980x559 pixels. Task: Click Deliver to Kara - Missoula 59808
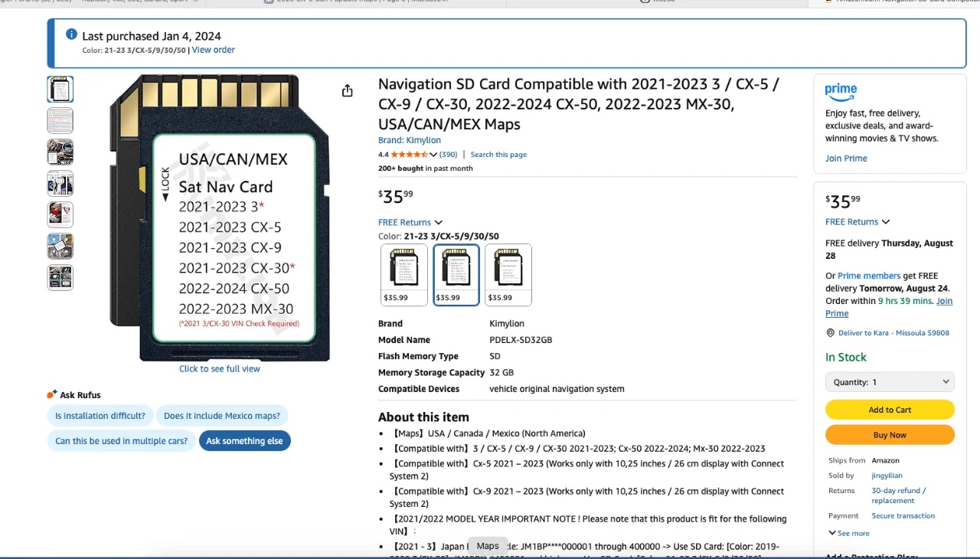893,333
